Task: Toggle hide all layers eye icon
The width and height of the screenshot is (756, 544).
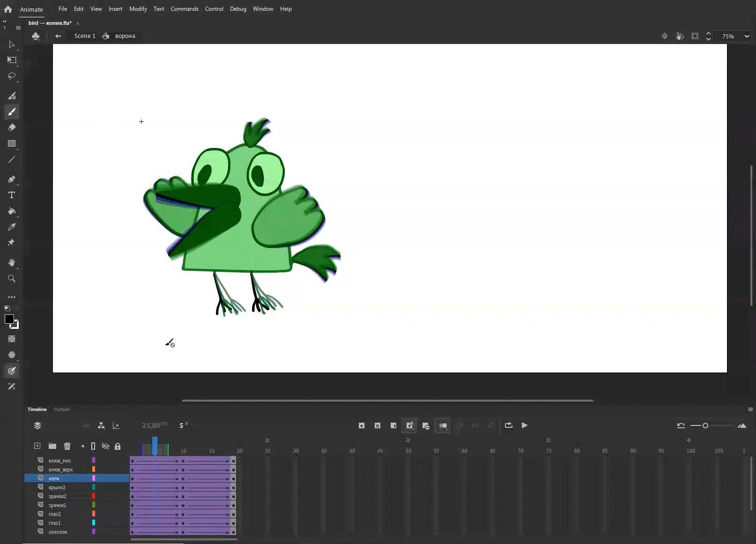Action: click(105, 446)
